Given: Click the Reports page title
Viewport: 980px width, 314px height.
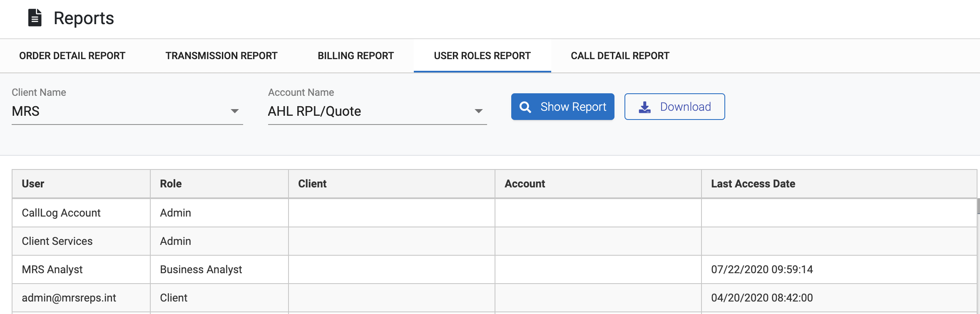Looking at the screenshot, I should coord(84,18).
